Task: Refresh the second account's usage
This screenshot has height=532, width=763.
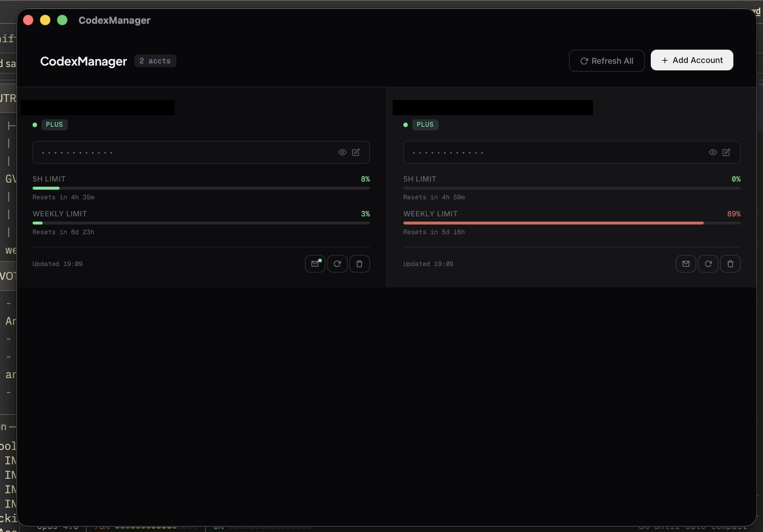Action: (708, 264)
